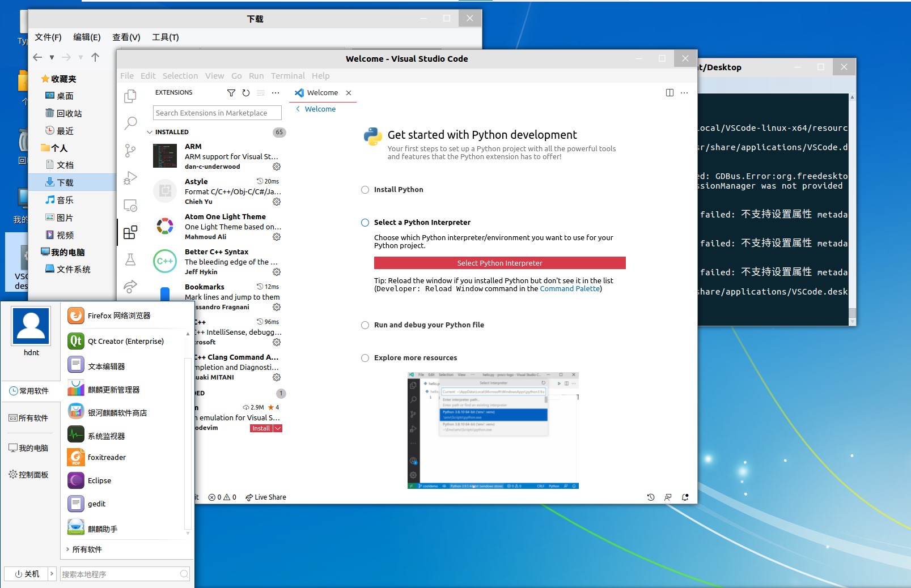The width and height of the screenshot is (911, 588).
Task: Clear extensions search results icon
Action: coord(261,93)
